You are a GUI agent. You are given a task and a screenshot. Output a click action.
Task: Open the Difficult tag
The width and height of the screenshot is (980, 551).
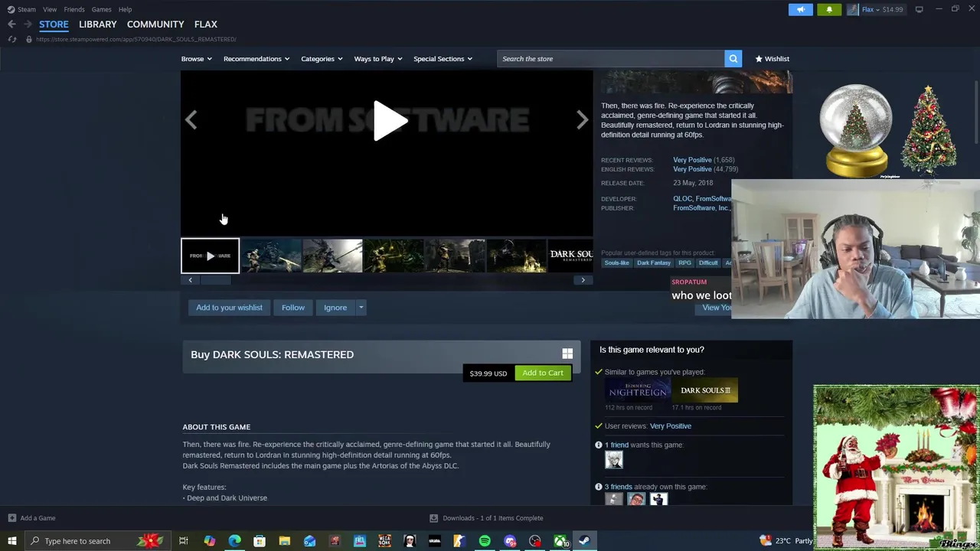pyautogui.click(x=708, y=262)
